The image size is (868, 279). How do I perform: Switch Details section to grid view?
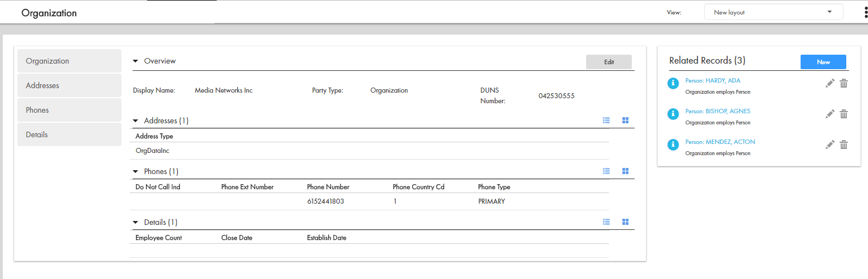[x=625, y=222]
